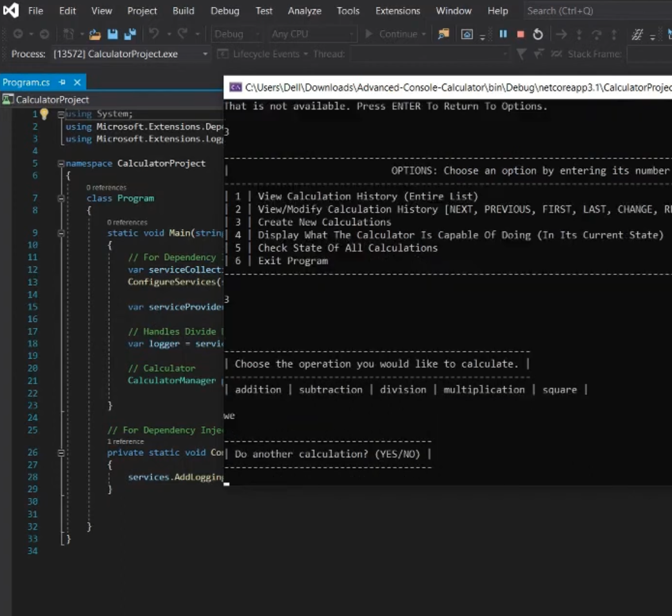Collapse the static void Main method
Viewport: 672px width, 616px height.
[61, 233]
